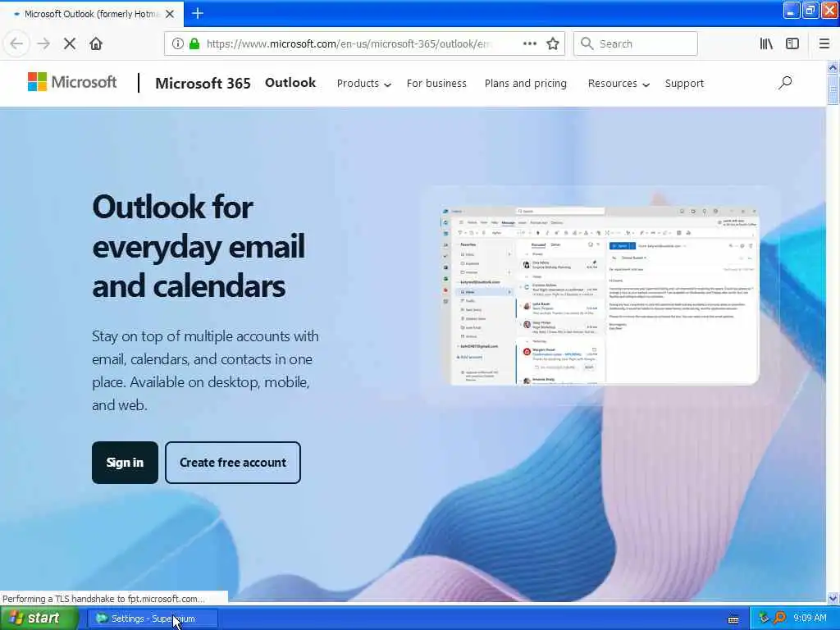Open the browser hamburger menu

point(824,43)
